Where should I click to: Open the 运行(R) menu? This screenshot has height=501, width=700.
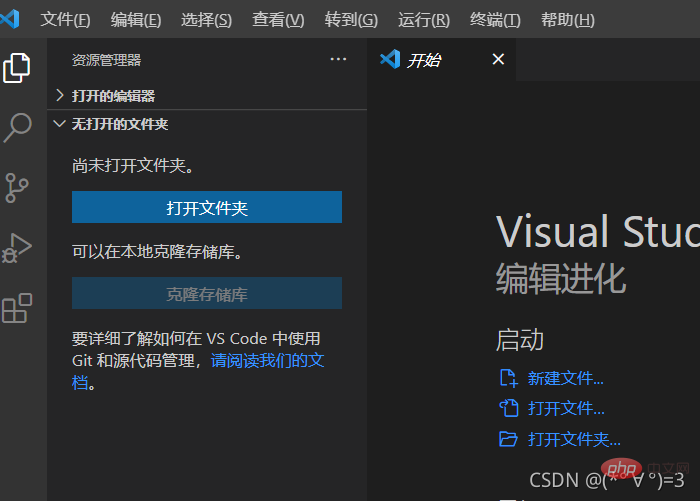(x=424, y=20)
